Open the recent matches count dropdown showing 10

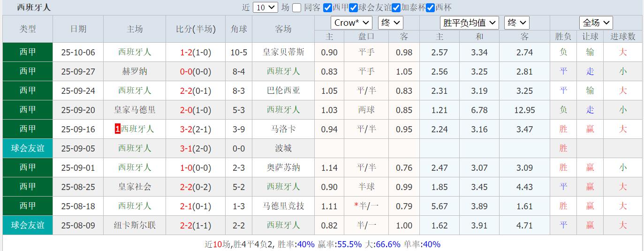coord(265,8)
